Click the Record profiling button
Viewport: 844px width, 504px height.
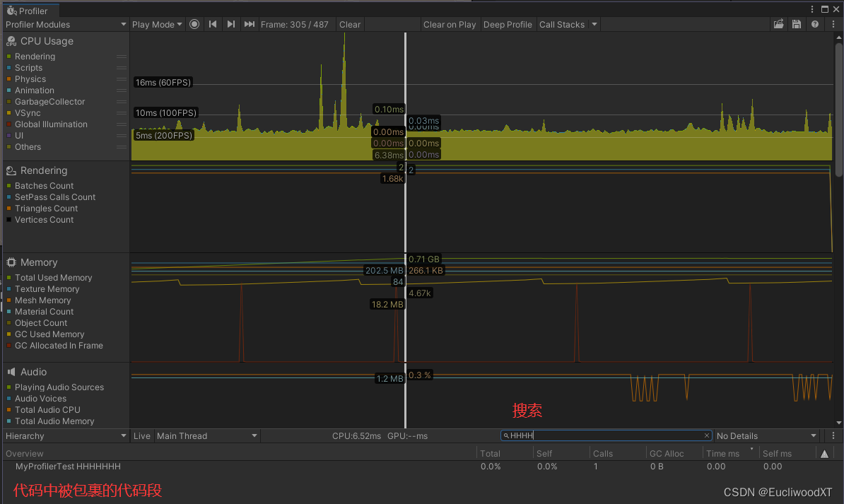click(x=194, y=24)
